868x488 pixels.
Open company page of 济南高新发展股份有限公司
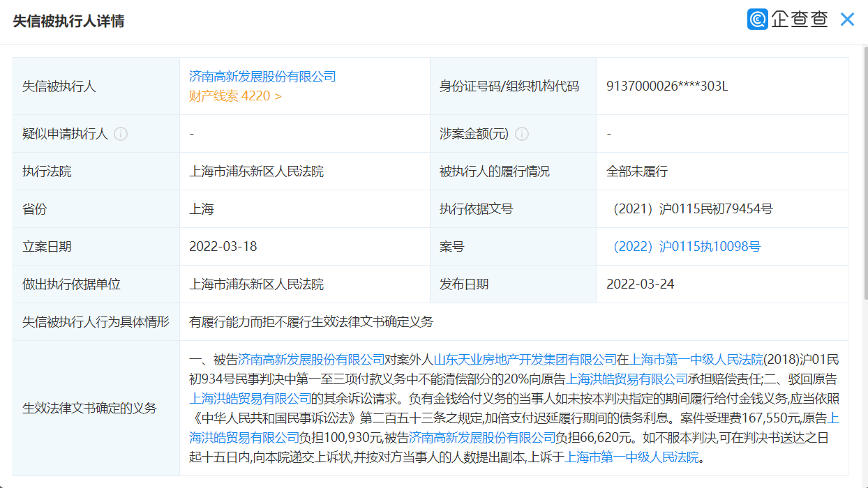pos(262,77)
